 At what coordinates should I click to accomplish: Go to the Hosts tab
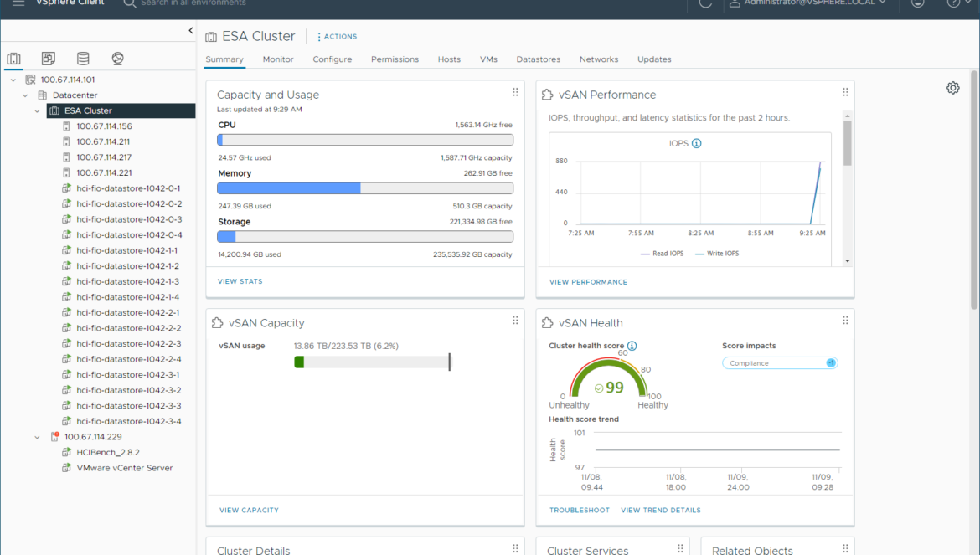449,59
